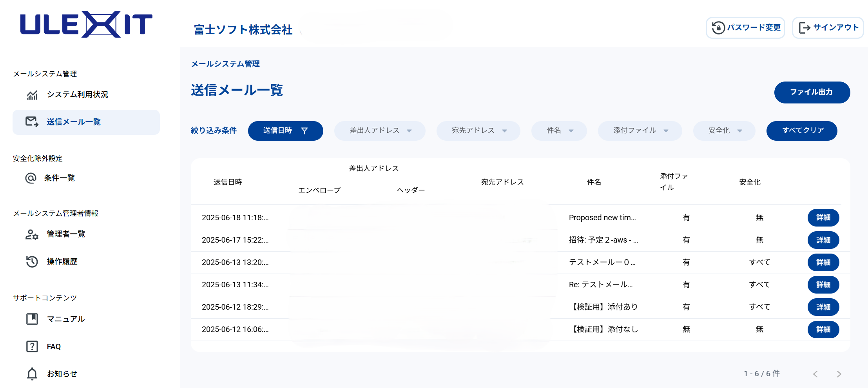Open 詳細 for 招待: 予定２-aws mail
Viewport: 868px width, 388px height.
pos(823,240)
